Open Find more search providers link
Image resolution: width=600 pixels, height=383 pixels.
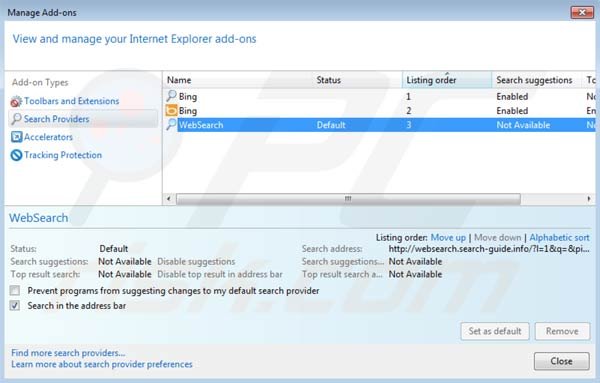[x=68, y=353]
